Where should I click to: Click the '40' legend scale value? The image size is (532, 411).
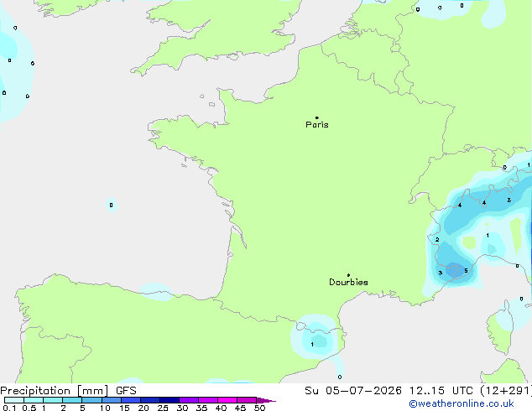pyautogui.click(x=221, y=408)
